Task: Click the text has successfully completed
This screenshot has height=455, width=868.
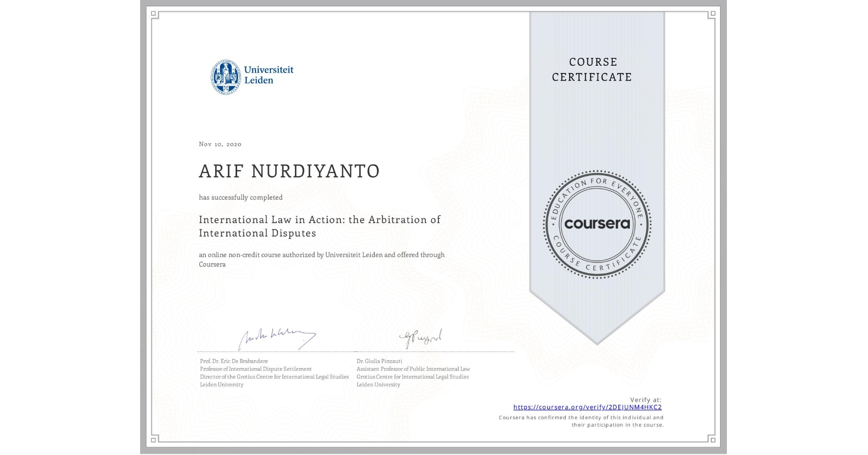Action: (241, 197)
